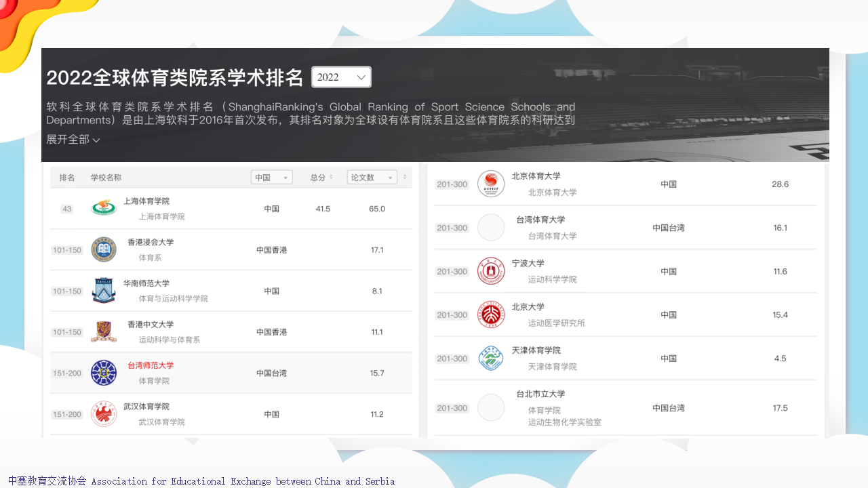The width and height of the screenshot is (868, 488).
Task: Click the 北京大学 logo
Action: [491, 314]
